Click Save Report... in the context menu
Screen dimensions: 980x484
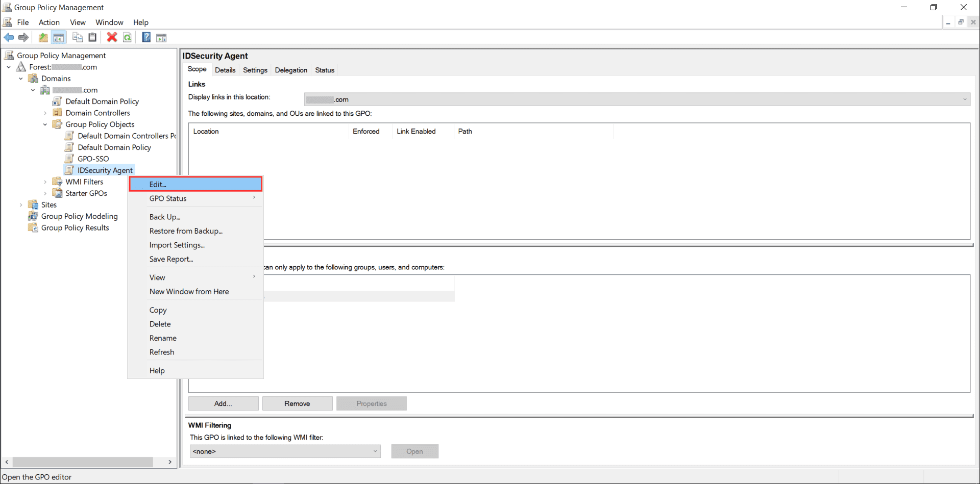point(195,259)
